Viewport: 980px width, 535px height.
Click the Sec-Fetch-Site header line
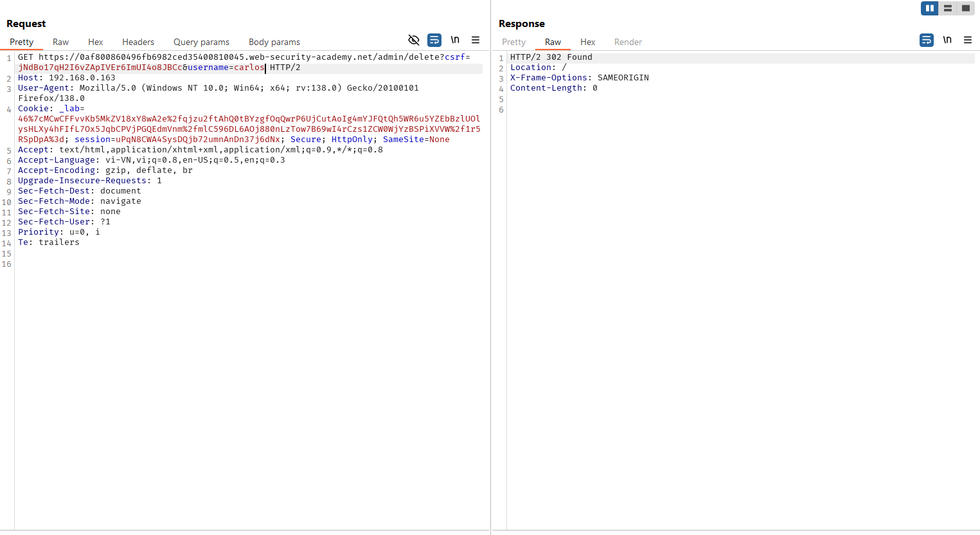69,212
